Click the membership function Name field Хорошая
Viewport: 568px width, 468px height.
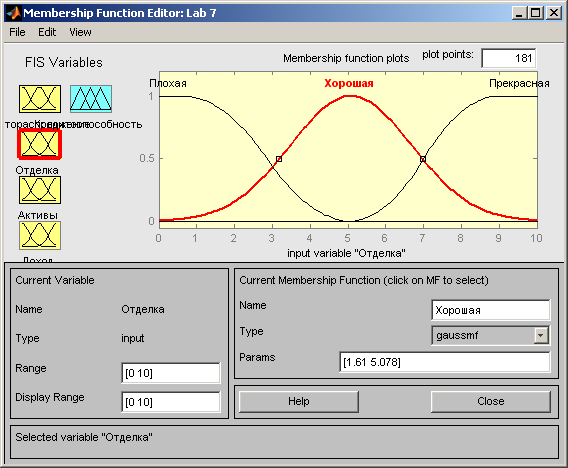490,310
